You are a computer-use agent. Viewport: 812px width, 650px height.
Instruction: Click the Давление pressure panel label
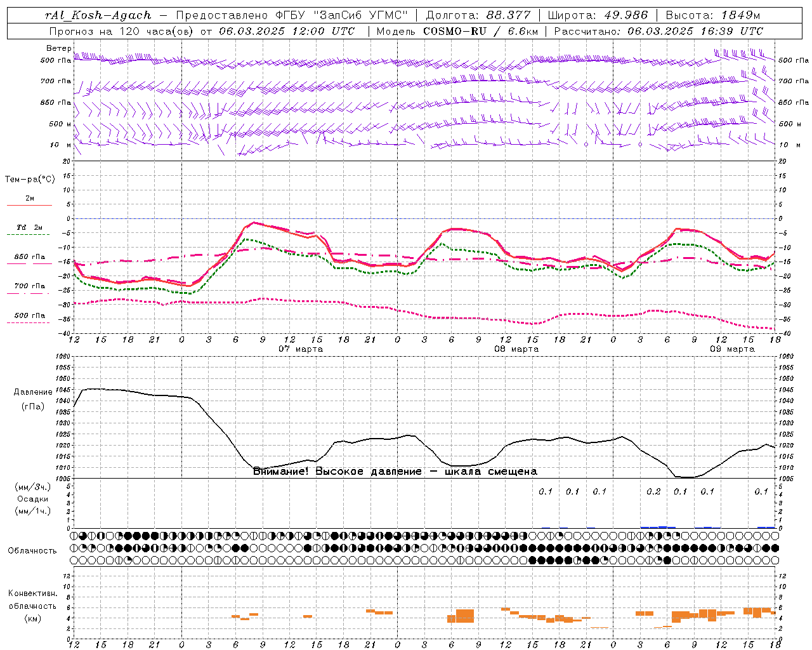tap(33, 392)
